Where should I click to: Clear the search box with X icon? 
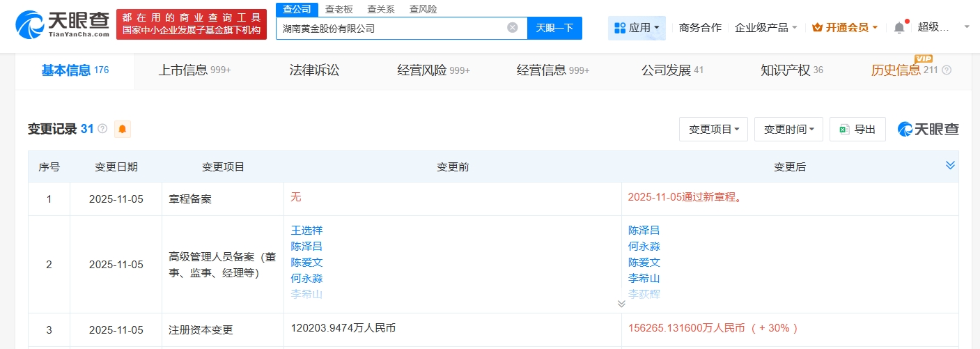(512, 28)
